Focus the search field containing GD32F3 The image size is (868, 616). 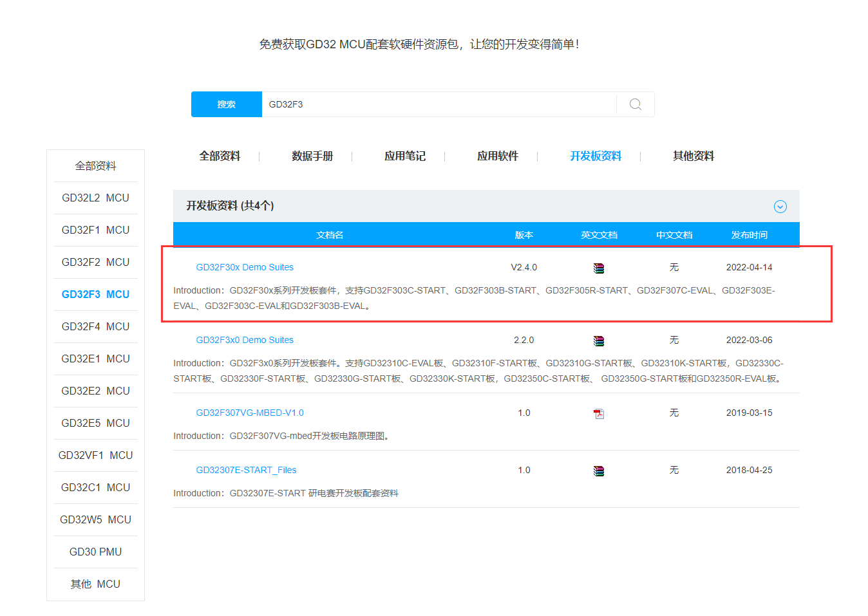coord(439,104)
